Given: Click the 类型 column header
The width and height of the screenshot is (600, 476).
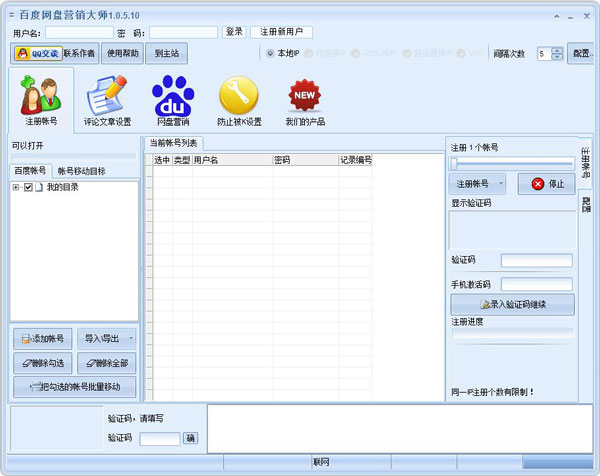Looking at the screenshot, I should pyautogui.click(x=182, y=160).
